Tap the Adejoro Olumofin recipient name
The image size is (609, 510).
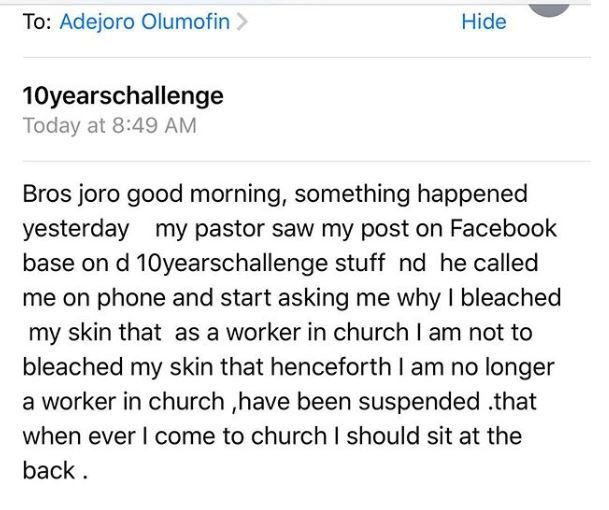point(145,23)
